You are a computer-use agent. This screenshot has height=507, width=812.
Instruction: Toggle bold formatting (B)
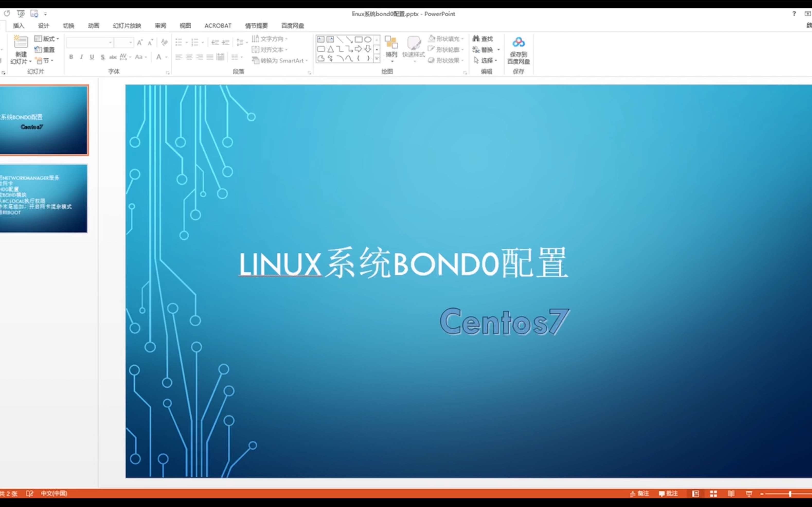pyautogui.click(x=71, y=57)
